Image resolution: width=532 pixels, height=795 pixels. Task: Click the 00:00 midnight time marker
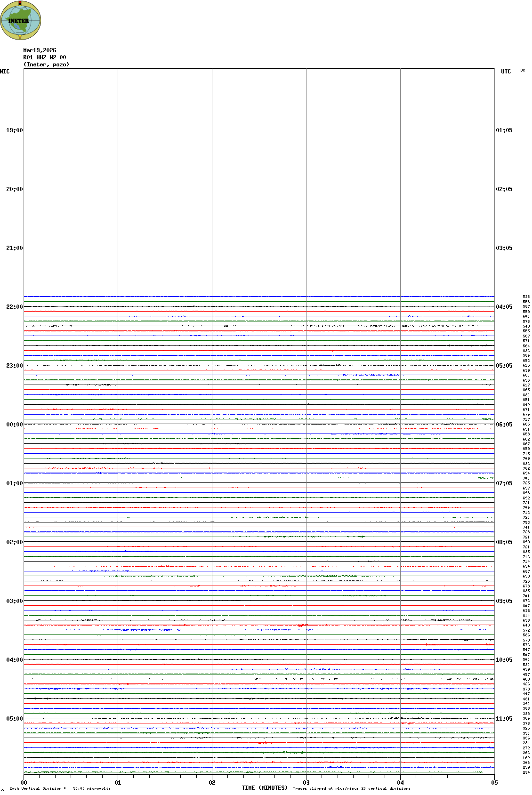pyautogui.click(x=14, y=425)
